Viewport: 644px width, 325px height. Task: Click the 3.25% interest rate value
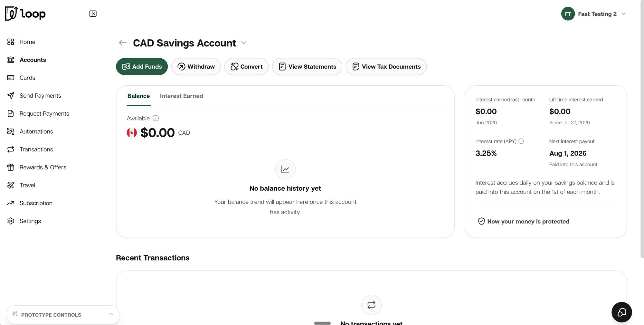point(486,153)
